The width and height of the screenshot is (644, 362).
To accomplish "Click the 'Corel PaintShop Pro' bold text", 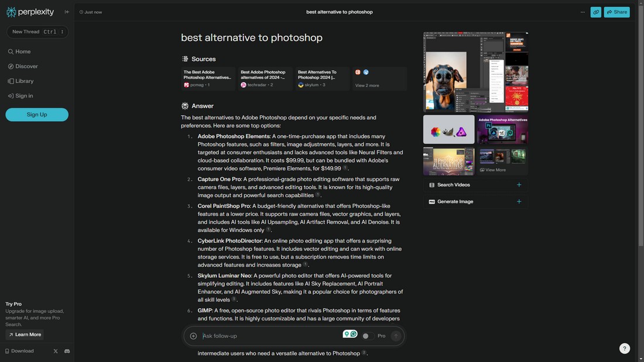I will click(x=224, y=206).
